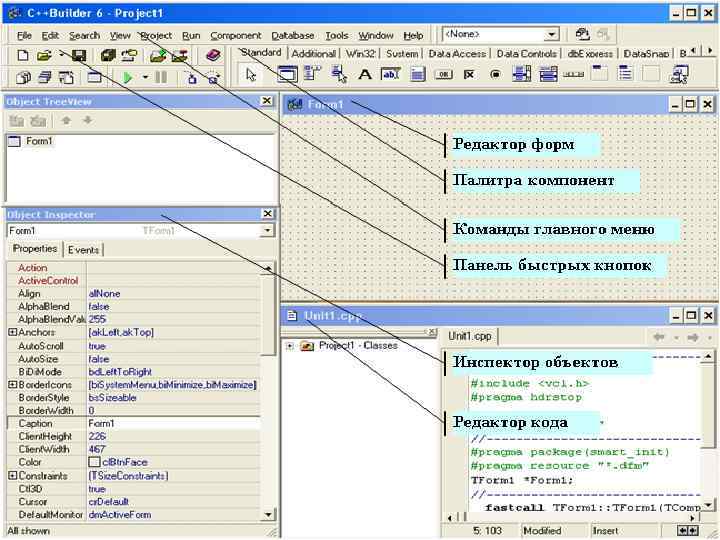Select the Unit1.cpp editor tab
720x540 pixels.
tap(470, 336)
